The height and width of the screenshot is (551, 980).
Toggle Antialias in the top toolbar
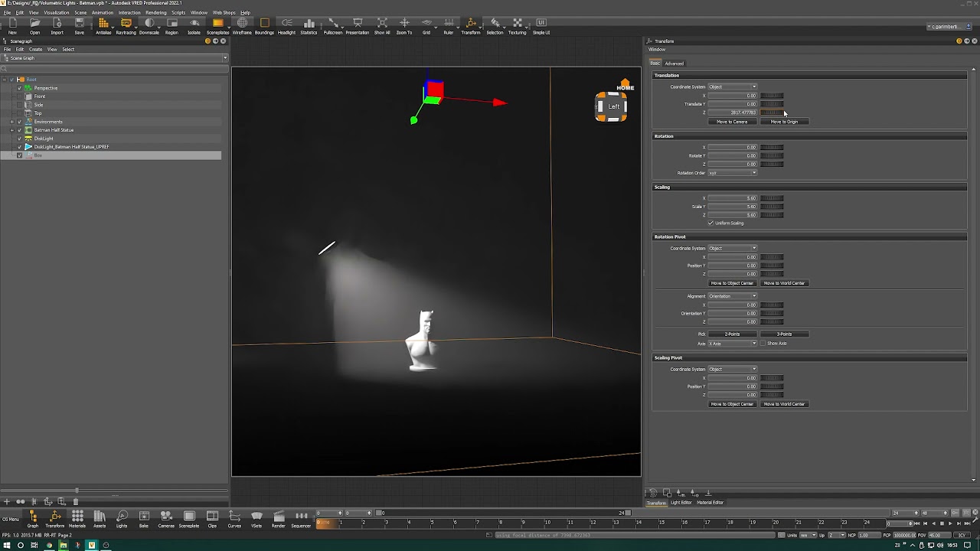point(103,26)
